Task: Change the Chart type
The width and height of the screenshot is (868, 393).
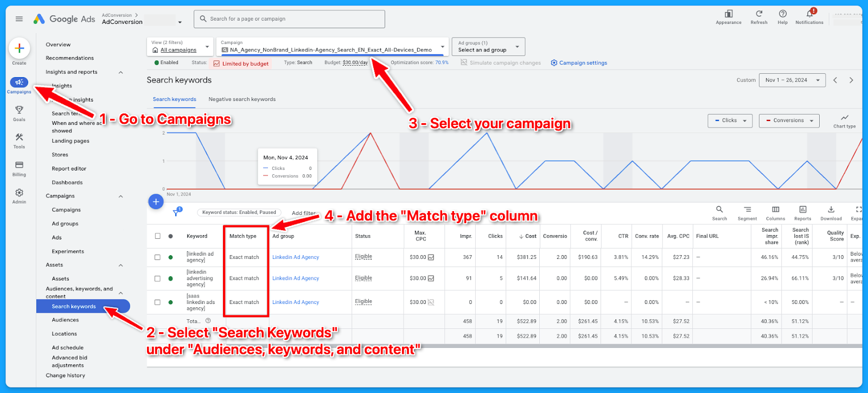Action: click(x=845, y=121)
